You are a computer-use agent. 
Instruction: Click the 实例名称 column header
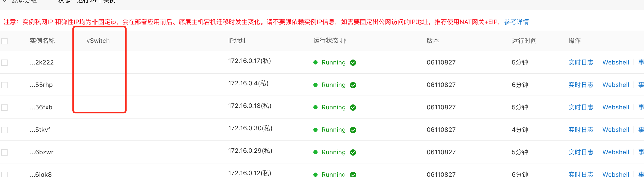42,41
